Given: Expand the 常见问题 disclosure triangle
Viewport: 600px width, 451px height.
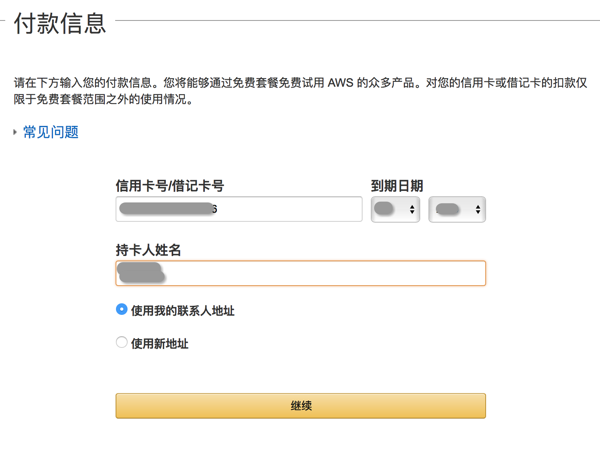Looking at the screenshot, I should [15, 132].
